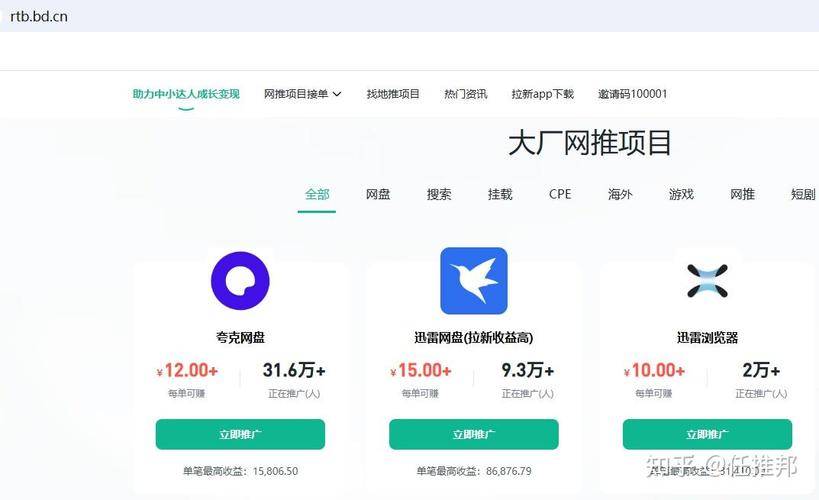The width and height of the screenshot is (819, 500).
Task: Click 单笔最高收益：15,806.50 text
Action: (x=240, y=471)
